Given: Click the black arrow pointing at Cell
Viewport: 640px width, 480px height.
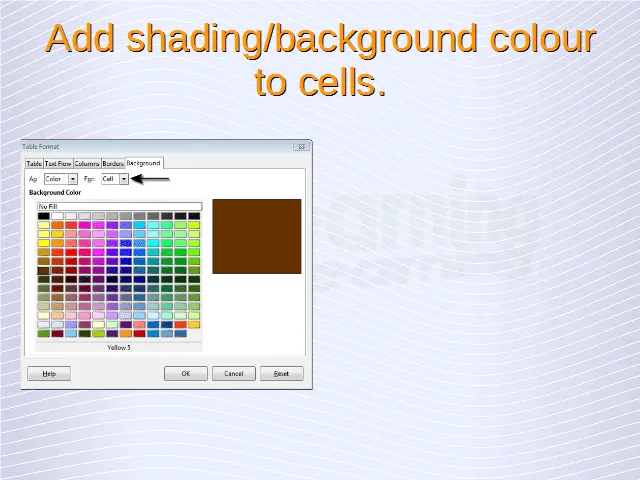Looking at the screenshot, I should pos(151,179).
